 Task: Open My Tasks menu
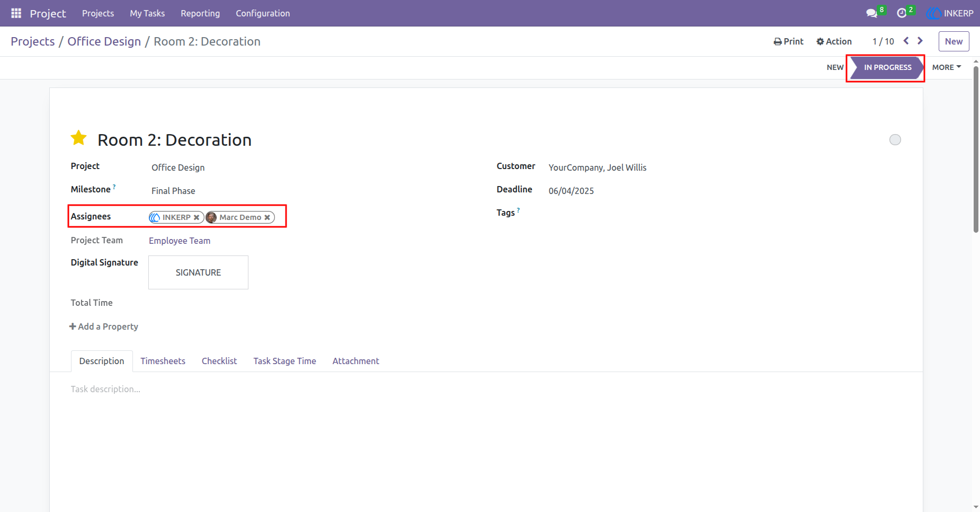pyautogui.click(x=147, y=13)
